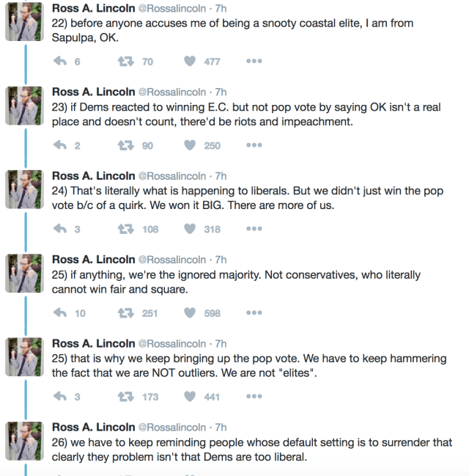Like the tweet with 477 likes
Screen dimensions: 469x476
click(190, 62)
